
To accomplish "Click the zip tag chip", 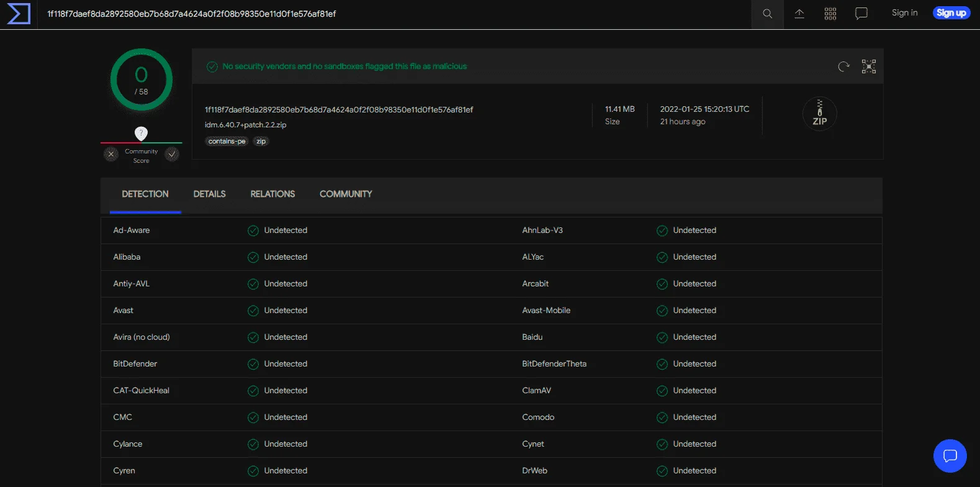I will click(261, 142).
